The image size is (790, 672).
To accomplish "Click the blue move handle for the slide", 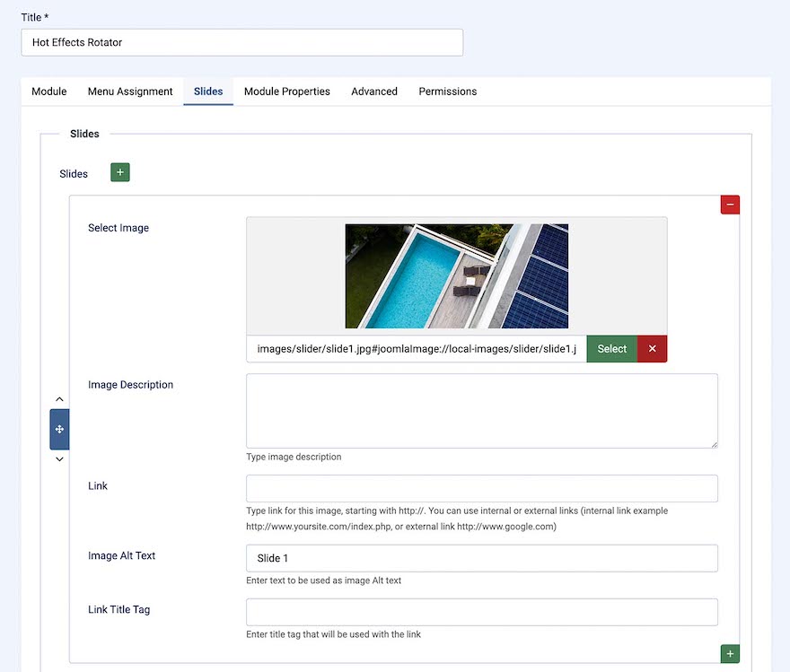I will tap(59, 430).
